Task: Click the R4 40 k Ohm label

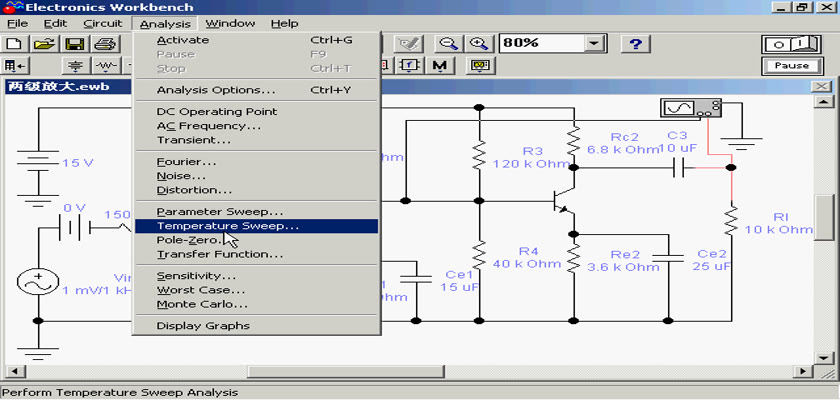Action: coord(527,258)
